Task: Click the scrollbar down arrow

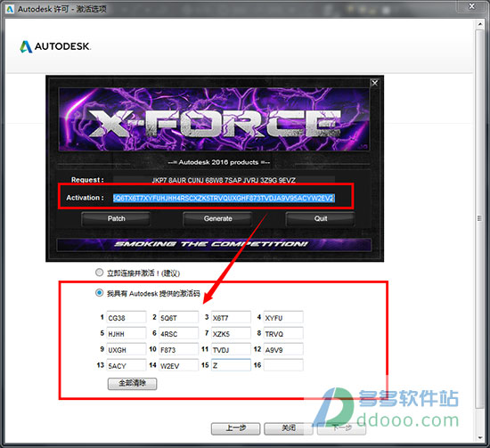Action: pos(479,438)
